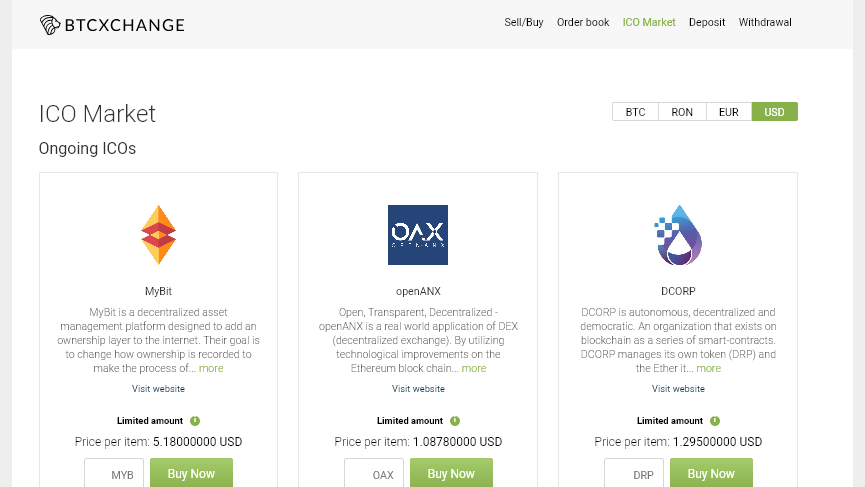This screenshot has width=865, height=487.
Task: Click the BTCXCHANGE logo icon
Action: click(50, 25)
